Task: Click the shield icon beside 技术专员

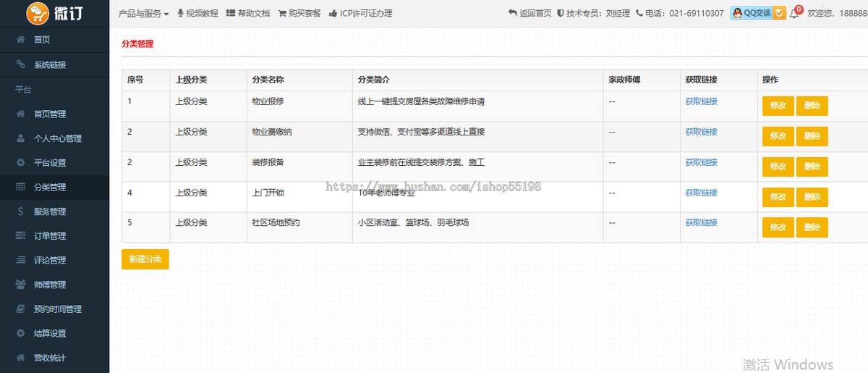Action: [560, 13]
